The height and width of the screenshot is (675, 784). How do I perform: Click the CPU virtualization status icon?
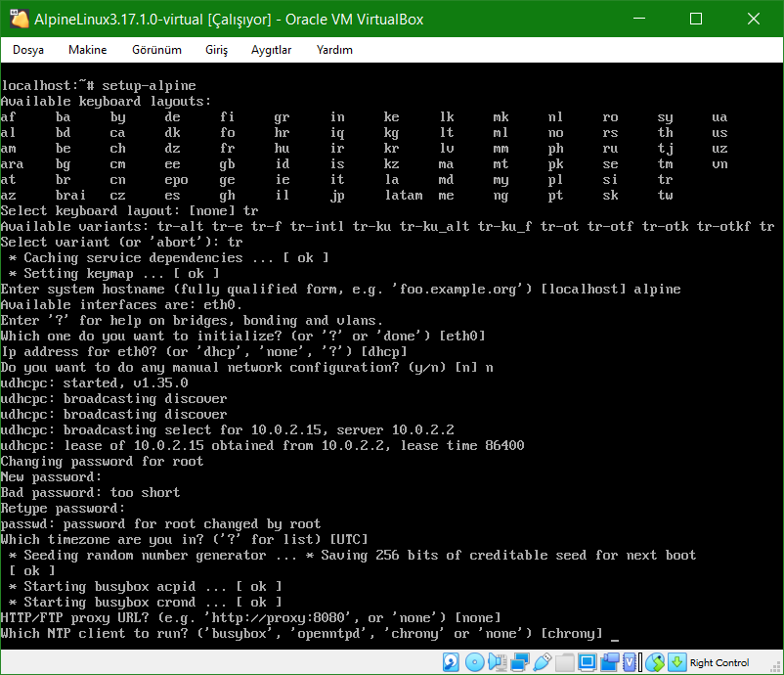[x=629, y=662]
